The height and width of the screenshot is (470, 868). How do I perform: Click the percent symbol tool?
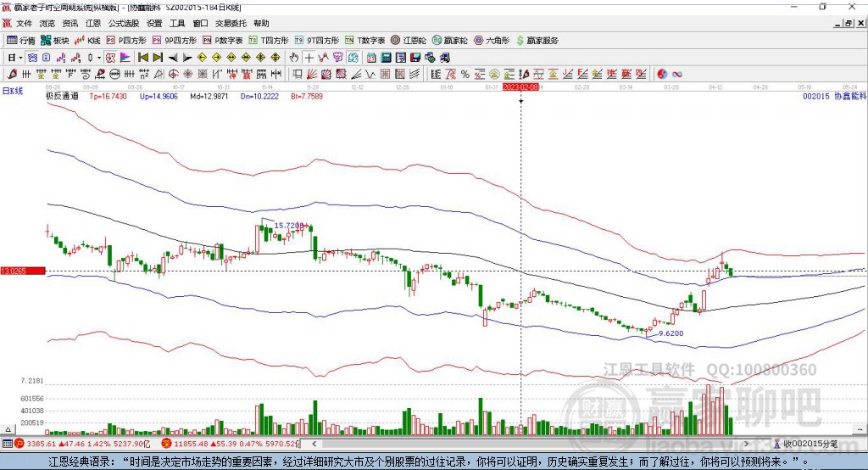click(x=465, y=75)
